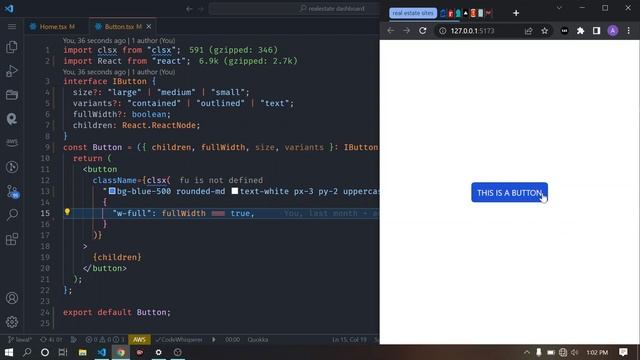The width and height of the screenshot is (640, 360).
Task: Switch to Chrome from taskbar
Action: [121, 352]
